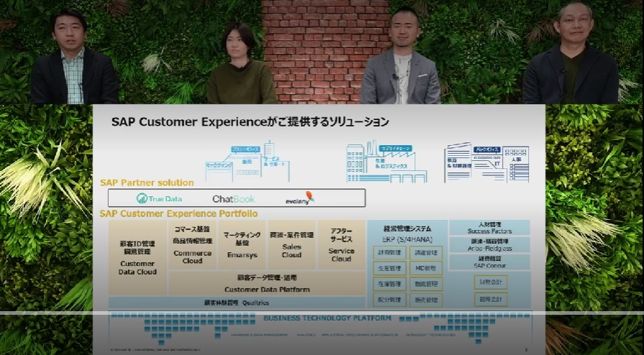Select the 人財管理 Success Factors panel
The image size is (644, 355).
pyautogui.click(x=489, y=228)
